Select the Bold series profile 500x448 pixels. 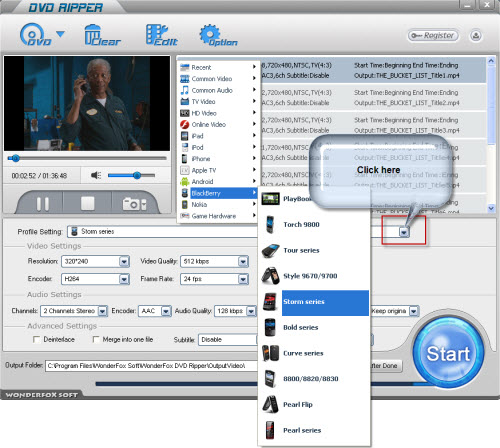click(314, 327)
